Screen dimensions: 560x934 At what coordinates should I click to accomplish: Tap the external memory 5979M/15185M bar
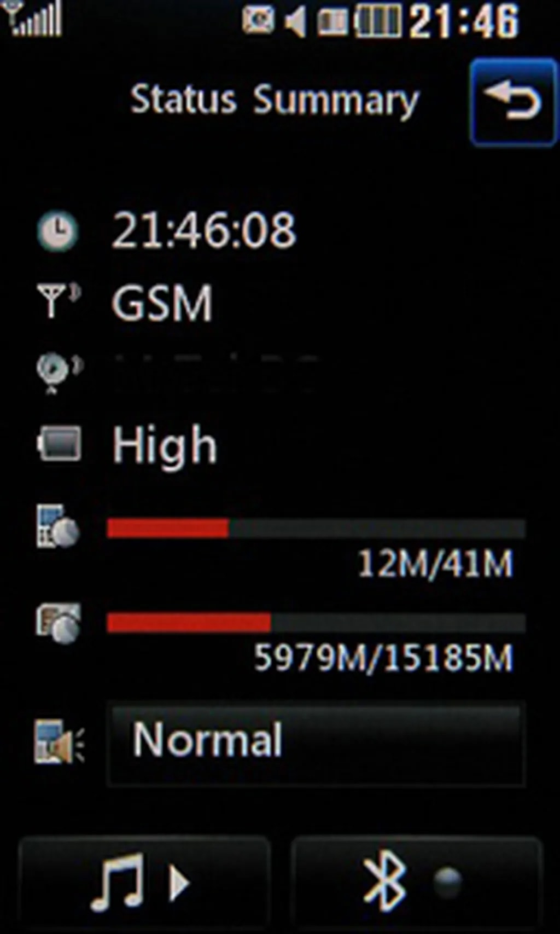click(x=316, y=623)
